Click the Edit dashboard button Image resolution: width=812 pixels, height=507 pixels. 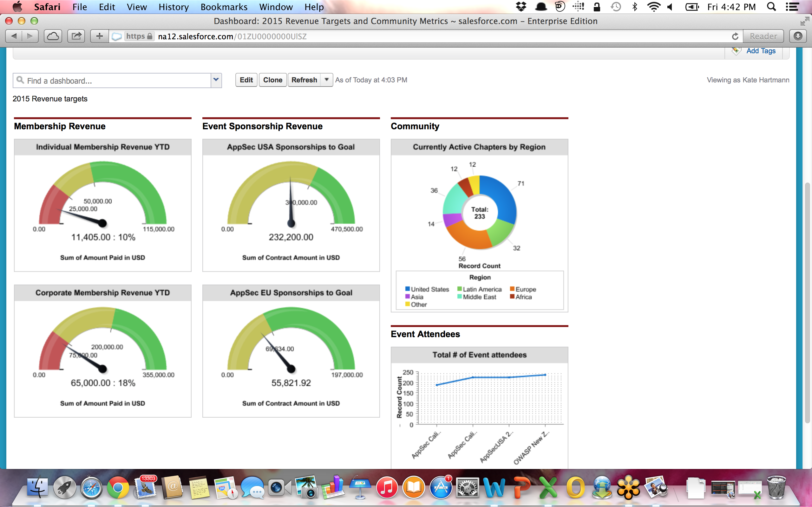click(x=246, y=80)
